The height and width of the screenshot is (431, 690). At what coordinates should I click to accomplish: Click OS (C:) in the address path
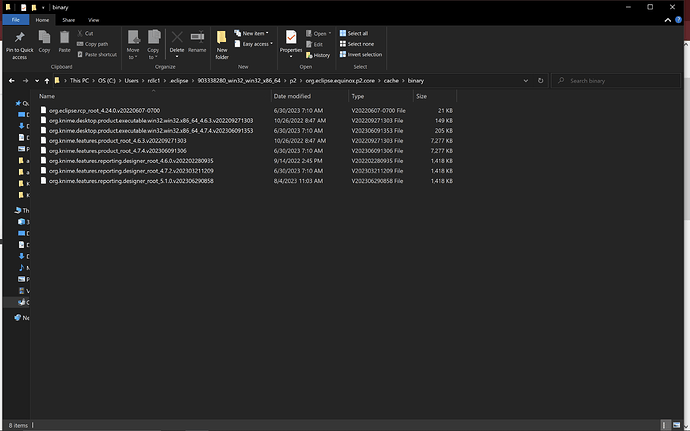click(x=106, y=81)
